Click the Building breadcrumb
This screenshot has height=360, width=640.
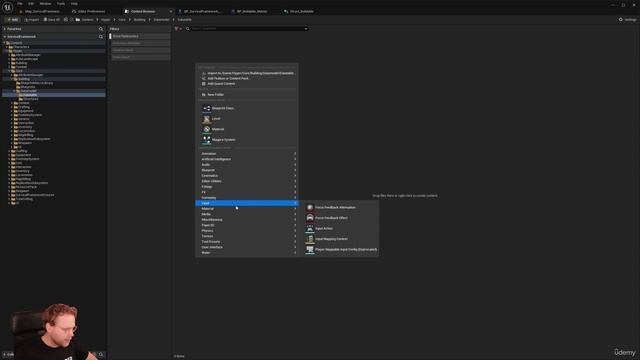pos(140,20)
